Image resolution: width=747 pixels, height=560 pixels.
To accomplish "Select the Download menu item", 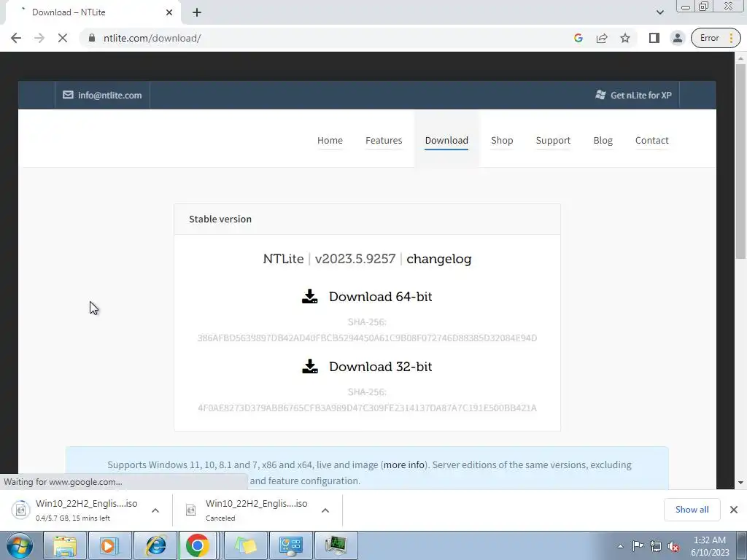I will [446, 141].
